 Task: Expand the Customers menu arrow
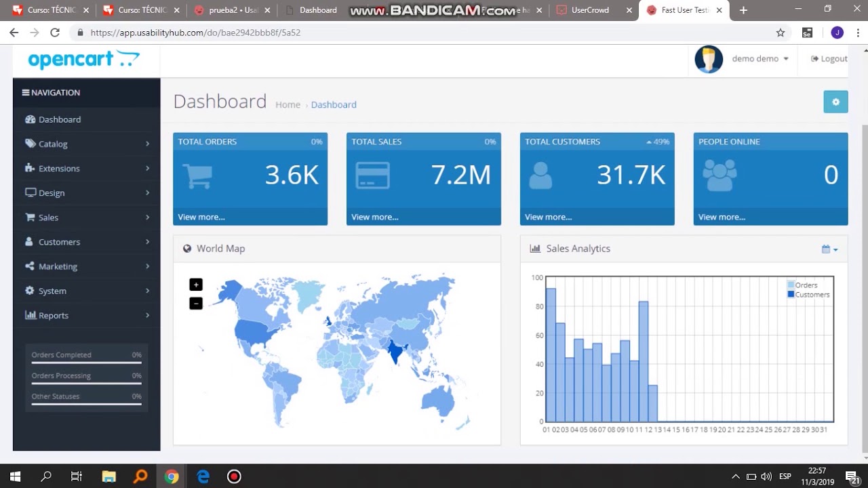[x=147, y=241]
